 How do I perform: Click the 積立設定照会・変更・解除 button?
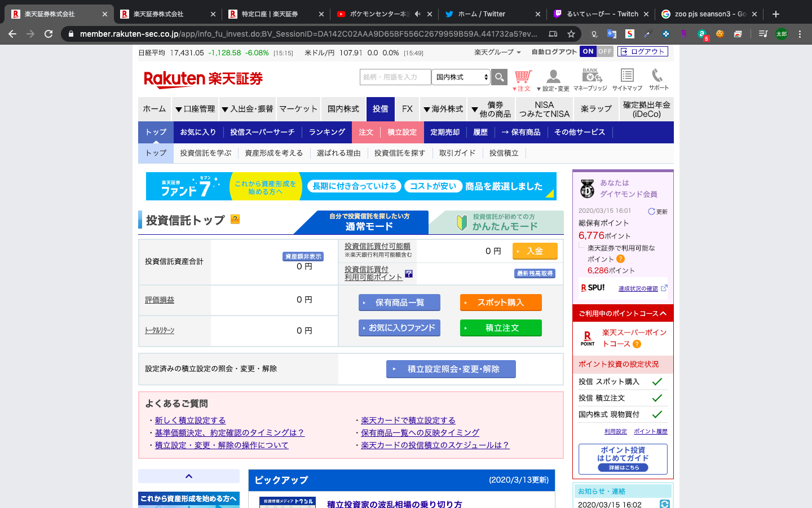(451, 369)
